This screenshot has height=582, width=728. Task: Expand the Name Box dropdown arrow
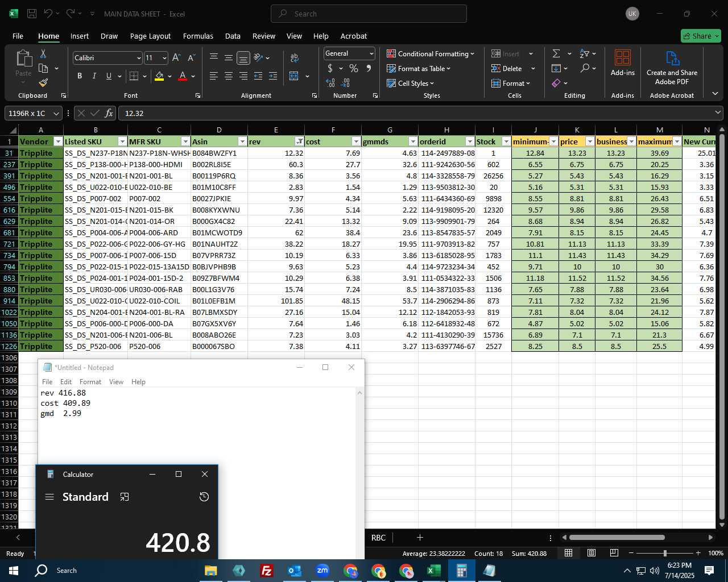click(56, 113)
